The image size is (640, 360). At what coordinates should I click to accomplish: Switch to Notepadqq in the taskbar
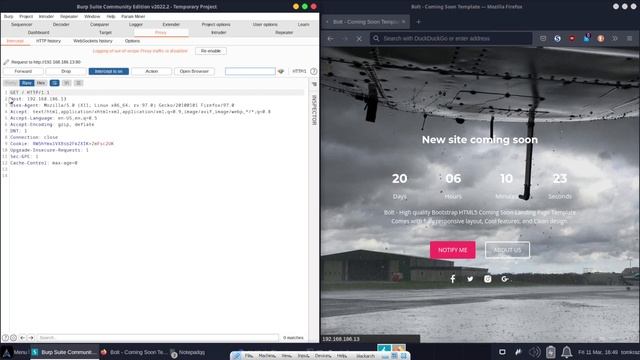187,352
